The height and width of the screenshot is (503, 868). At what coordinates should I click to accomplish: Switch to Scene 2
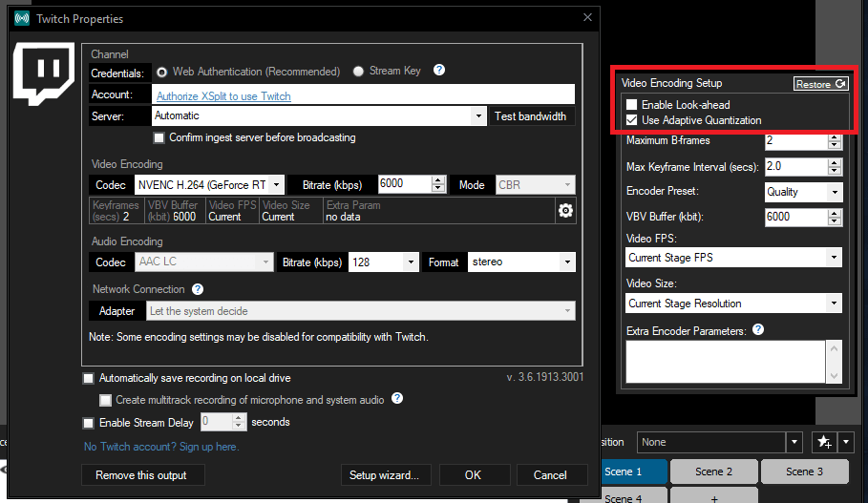point(713,472)
